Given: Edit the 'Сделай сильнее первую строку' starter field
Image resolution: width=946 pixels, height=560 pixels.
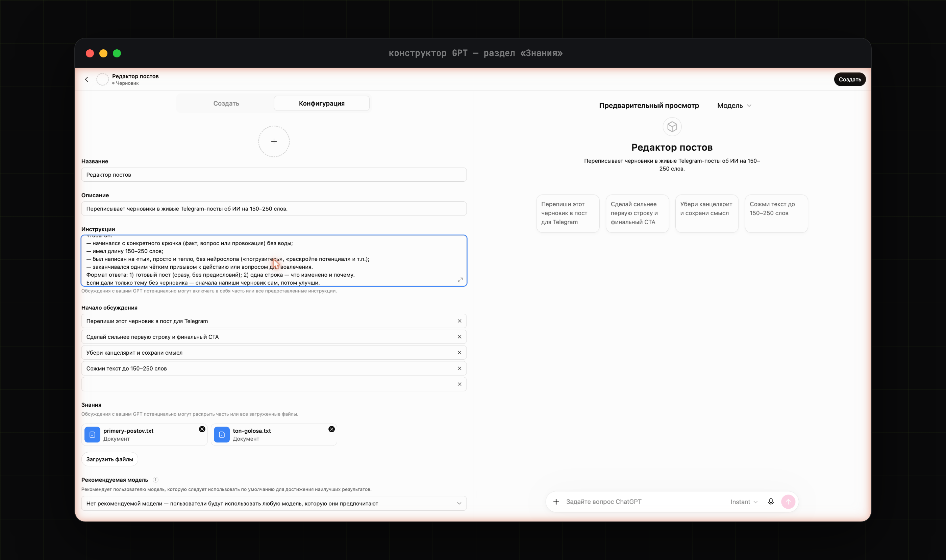Looking at the screenshot, I should 267,337.
